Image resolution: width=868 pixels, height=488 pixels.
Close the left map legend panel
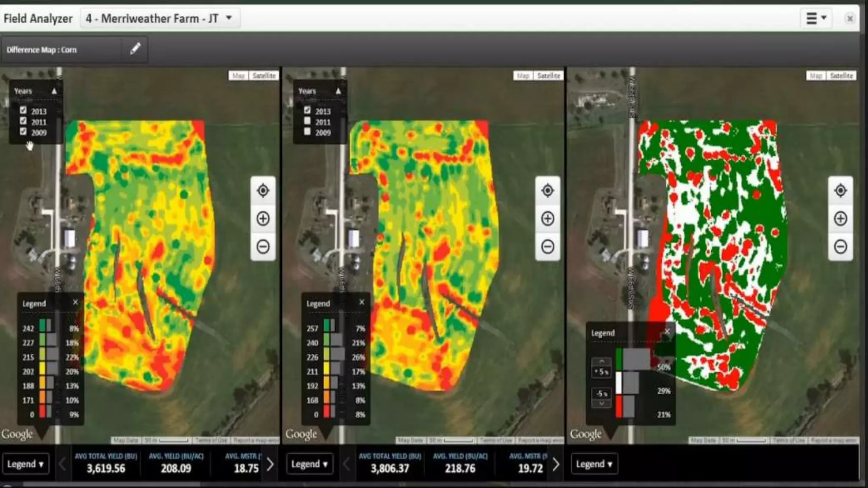[75, 302]
